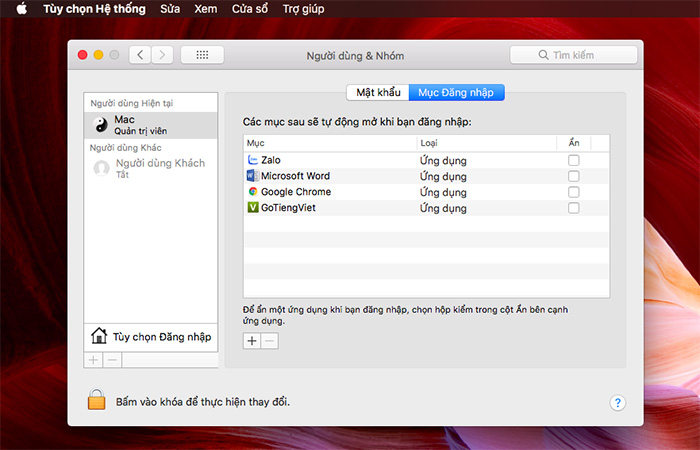Open the Xem menu
Screen dimensions: 700x450
pos(205,9)
